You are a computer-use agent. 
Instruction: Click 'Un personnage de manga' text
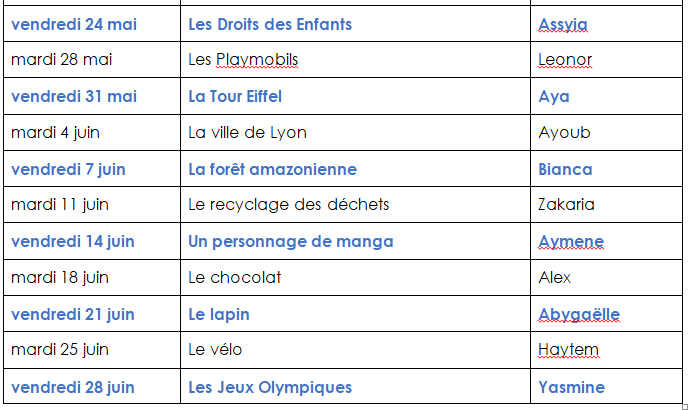click(x=290, y=242)
